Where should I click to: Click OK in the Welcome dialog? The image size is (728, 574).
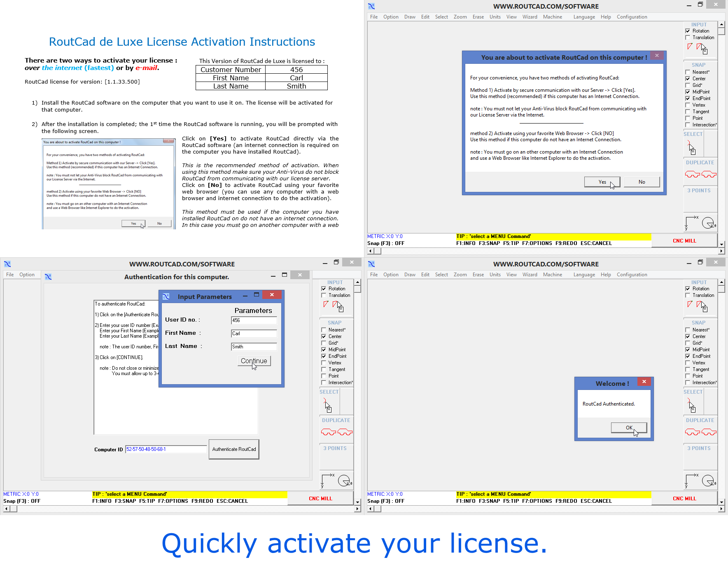[629, 427]
